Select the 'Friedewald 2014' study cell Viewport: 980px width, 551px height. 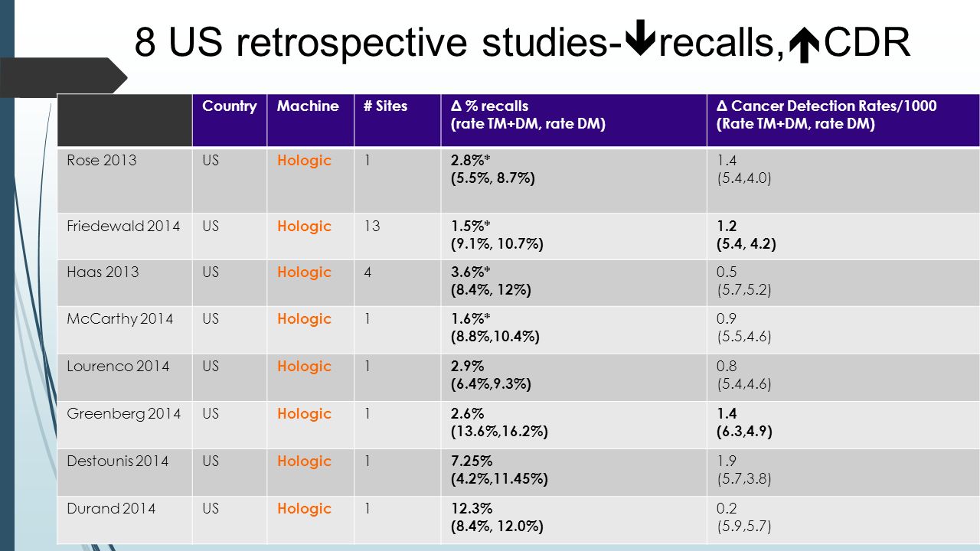[x=125, y=236]
